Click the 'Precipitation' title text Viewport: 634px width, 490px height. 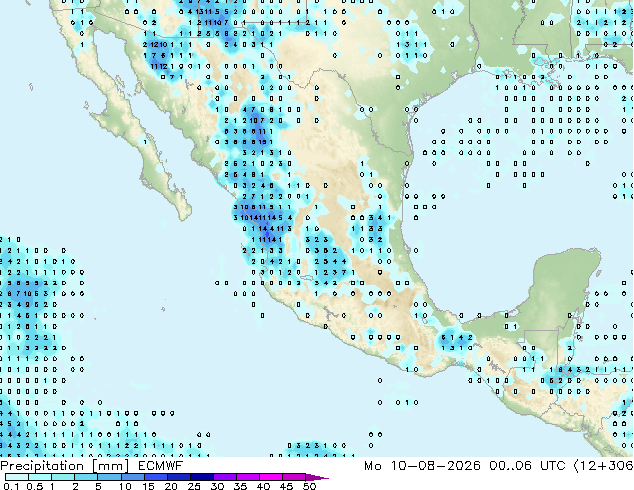point(42,466)
